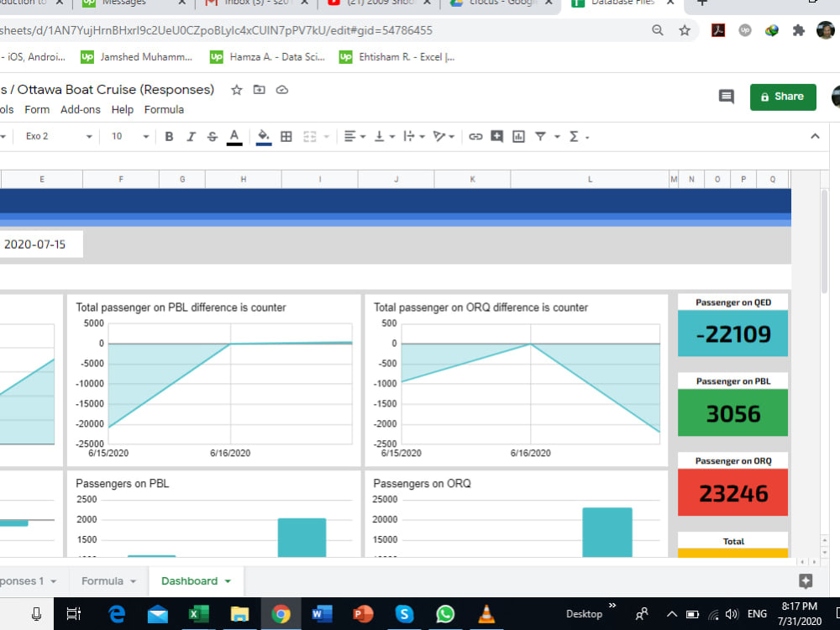Expand filter views dropdown arrow
The height and width of the screenshot is (630, 840).
[x=557, y=137]
